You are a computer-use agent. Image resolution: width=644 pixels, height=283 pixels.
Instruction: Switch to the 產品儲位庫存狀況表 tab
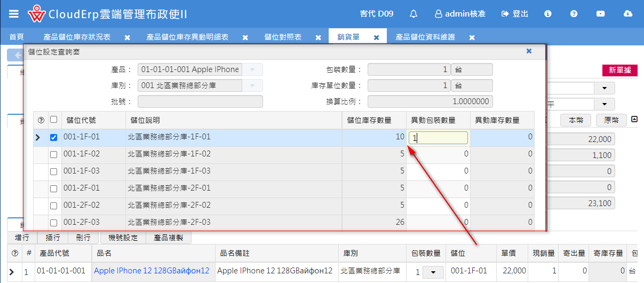(77, 37)
